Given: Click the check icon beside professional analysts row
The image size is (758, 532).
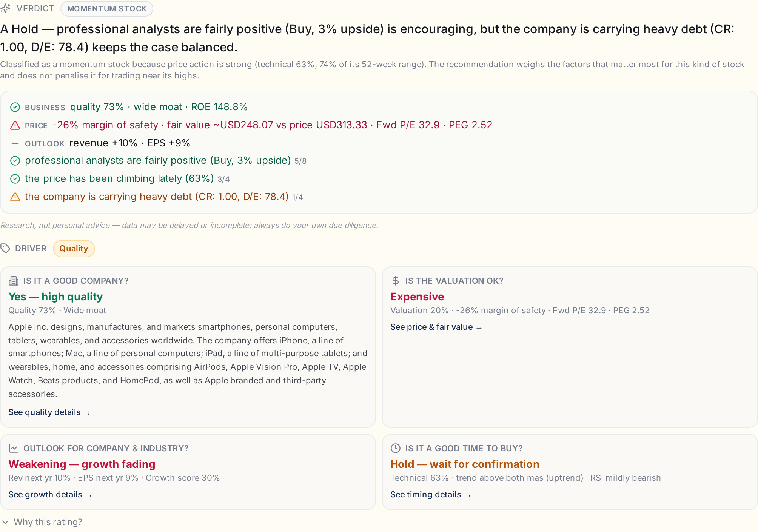Looking at the screenshot, I should pyautogui.click(x=15, y=161).
